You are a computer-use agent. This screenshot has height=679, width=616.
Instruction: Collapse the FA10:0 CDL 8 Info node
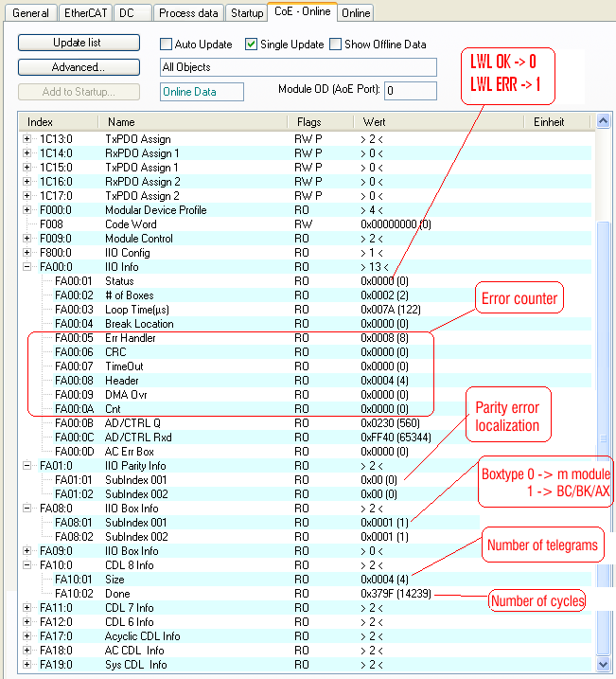26,565
